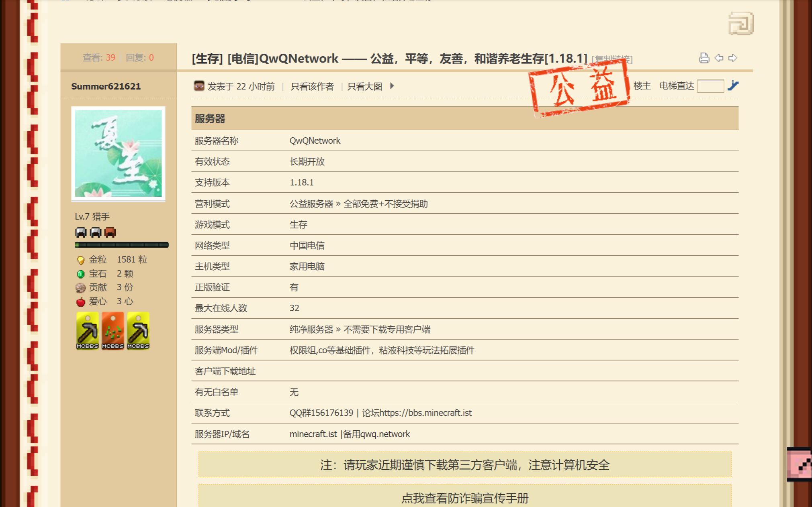Click the 复制链接 link in the title
The width and height of the screenshot is (812, 507).
tap(610, 59)
